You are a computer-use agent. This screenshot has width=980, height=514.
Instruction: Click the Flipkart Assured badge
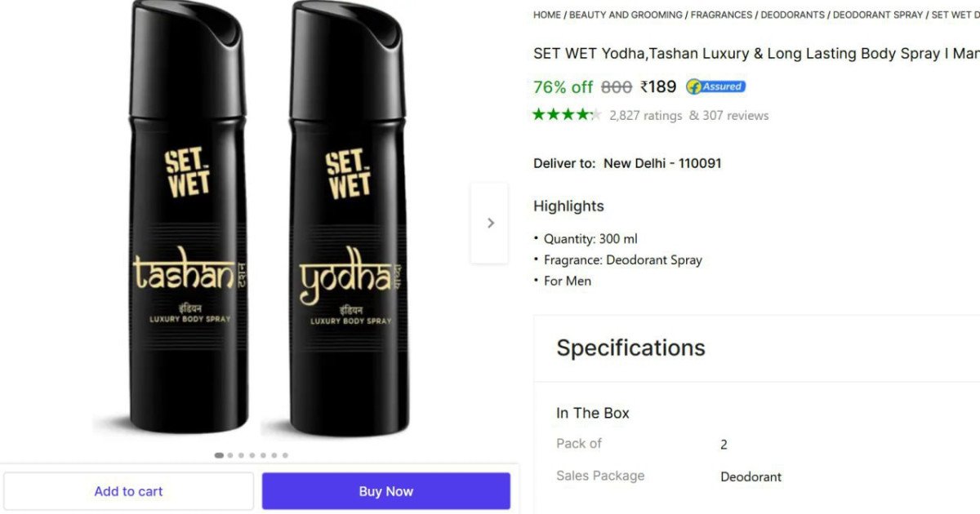pos(715,86)
